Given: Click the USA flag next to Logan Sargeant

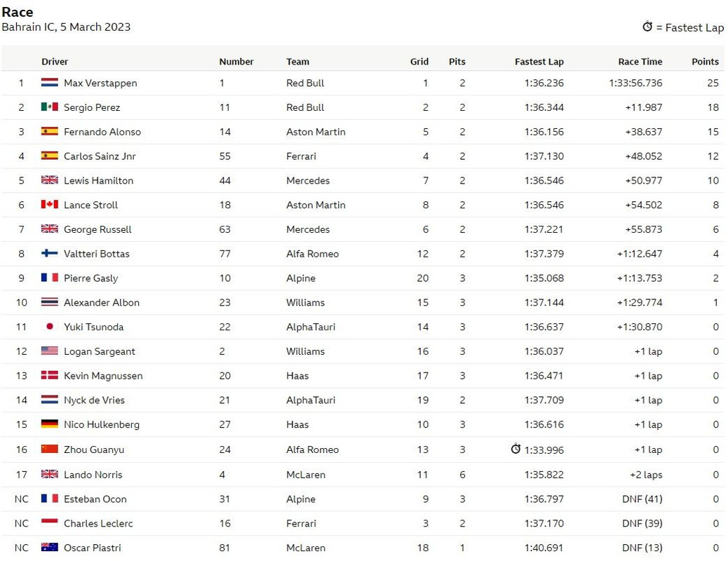Looking at the screenshot, I should click(50, 351).
